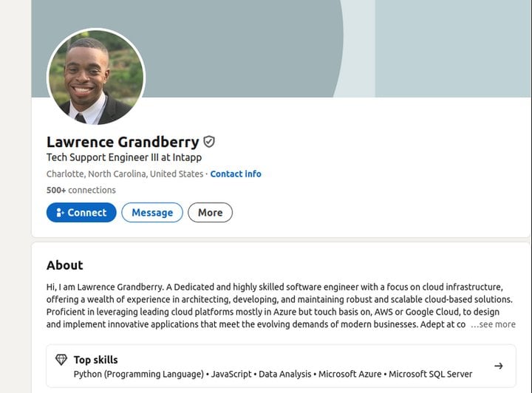Open top skills via the right arrow
The width and height of the screenshot is (532, 393).
(499, 366)
